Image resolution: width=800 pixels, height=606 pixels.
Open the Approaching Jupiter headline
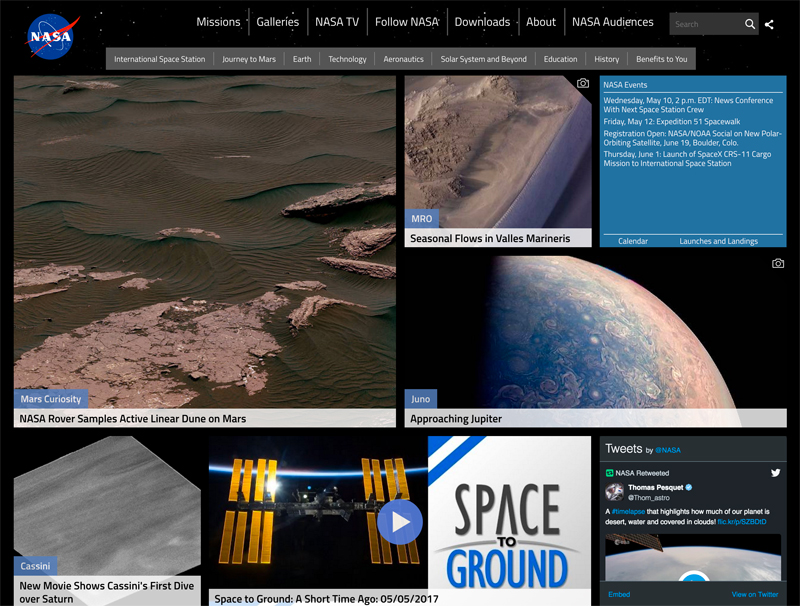[456, 419]
